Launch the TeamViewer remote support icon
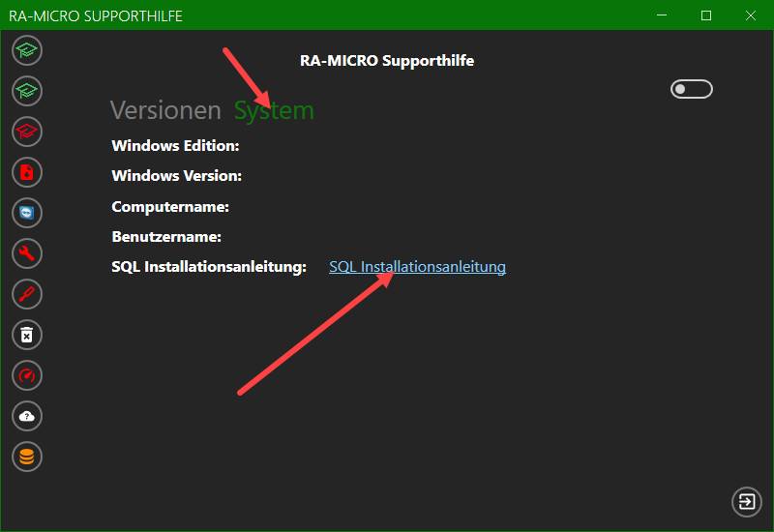 coord(27,213)
